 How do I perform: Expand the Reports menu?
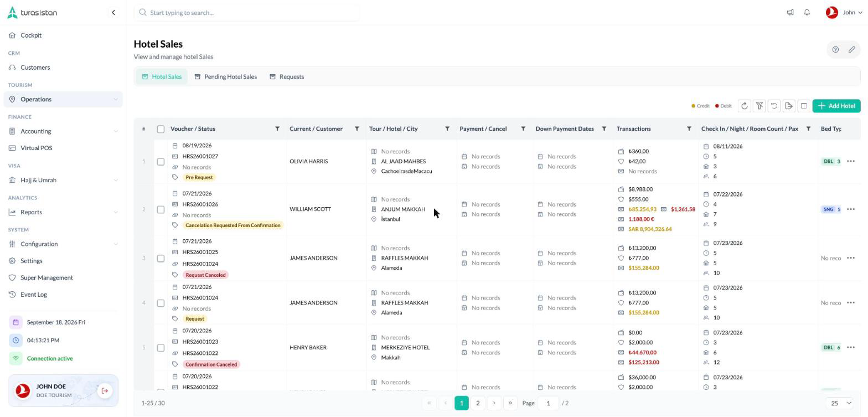[63, 212]
